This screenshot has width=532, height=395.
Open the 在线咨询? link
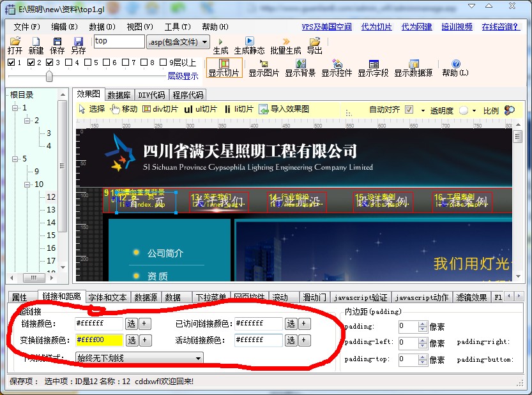(501, 27)
